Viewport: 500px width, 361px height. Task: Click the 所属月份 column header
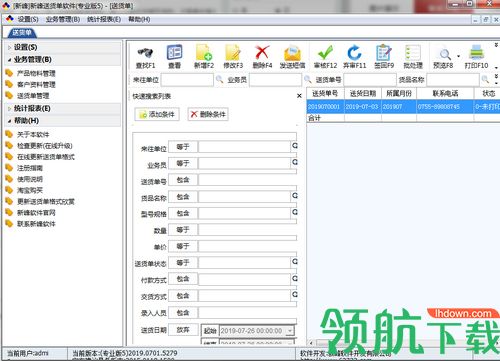pos(399,94)
